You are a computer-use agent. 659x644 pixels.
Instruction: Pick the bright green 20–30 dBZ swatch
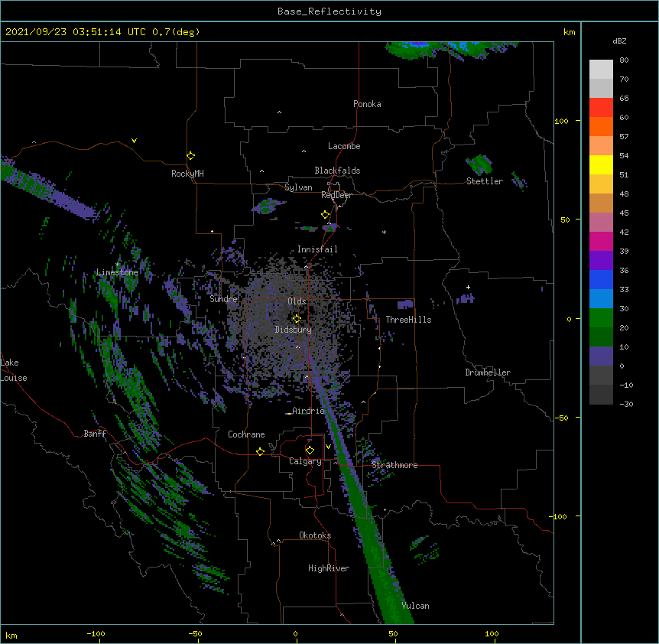601,318
